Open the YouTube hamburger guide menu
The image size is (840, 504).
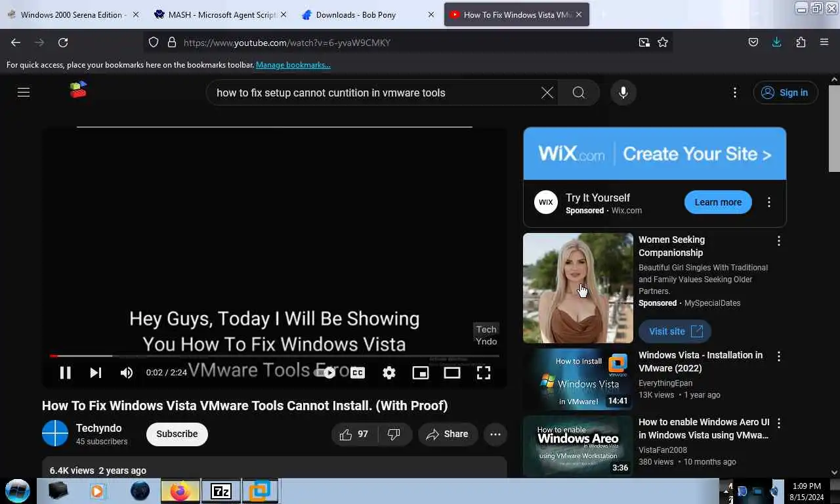click(24, 93)
